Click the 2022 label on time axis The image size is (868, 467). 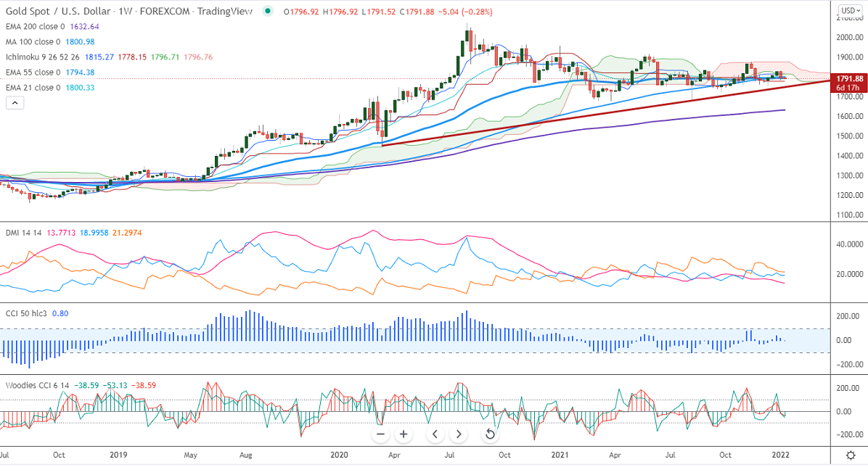780,455
